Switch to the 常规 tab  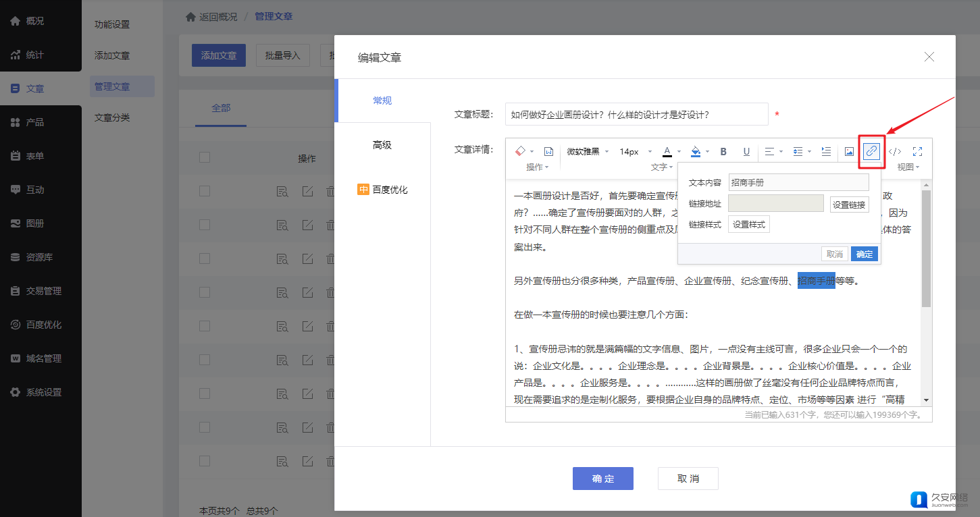[x=382, y=101]
